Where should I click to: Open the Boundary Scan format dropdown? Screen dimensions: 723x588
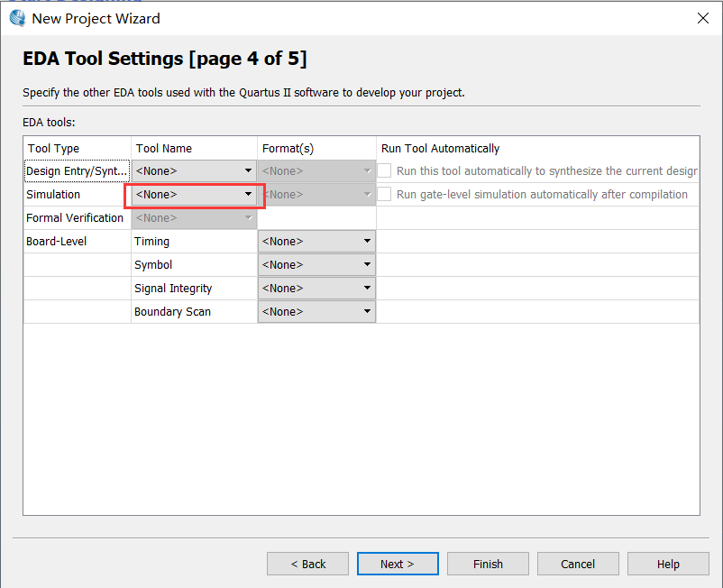(x=316, y=312)
